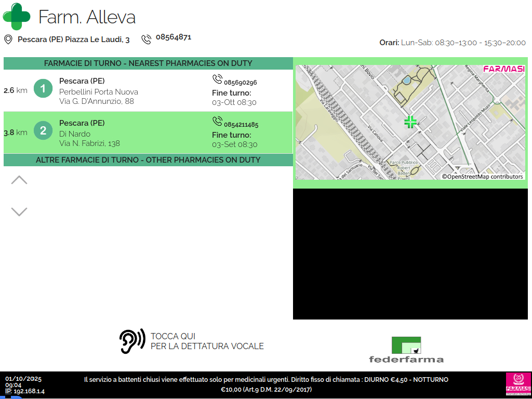Click the Federfarma logo

tap(406, 350)
